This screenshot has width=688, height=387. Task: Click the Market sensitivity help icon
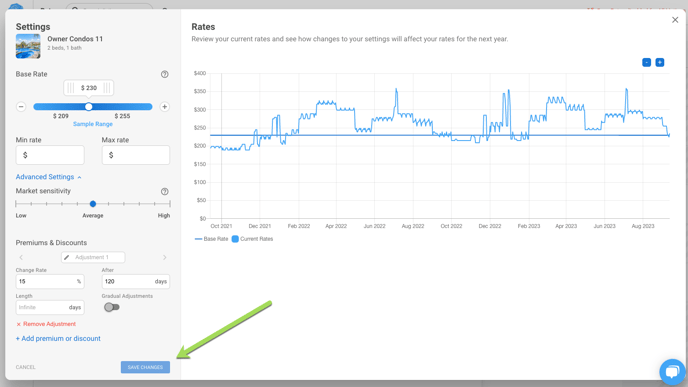165,191
